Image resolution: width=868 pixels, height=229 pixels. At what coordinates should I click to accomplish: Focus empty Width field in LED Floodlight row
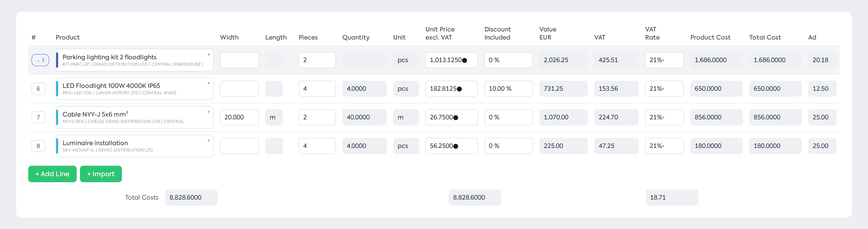click(239, 89)
